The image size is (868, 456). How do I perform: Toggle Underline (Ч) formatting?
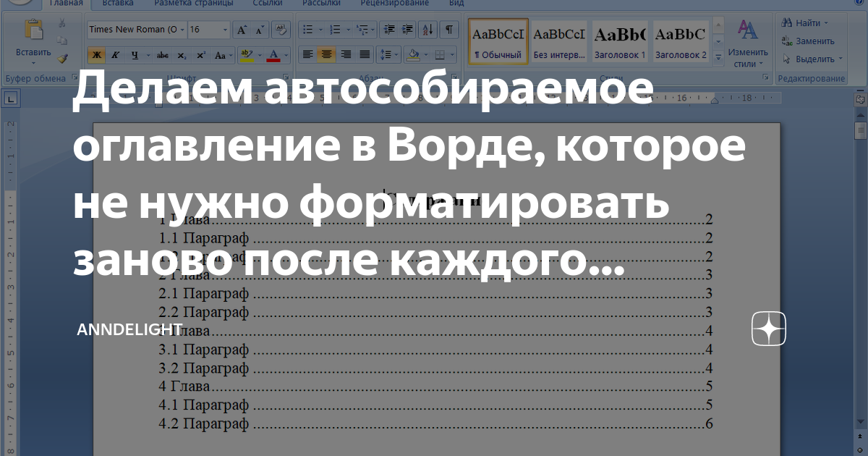click(135, 55)
